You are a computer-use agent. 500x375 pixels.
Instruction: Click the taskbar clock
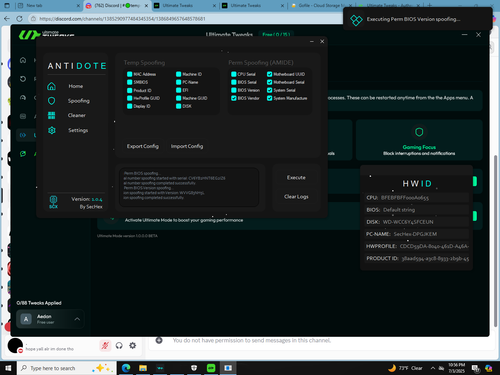[456, 368]
